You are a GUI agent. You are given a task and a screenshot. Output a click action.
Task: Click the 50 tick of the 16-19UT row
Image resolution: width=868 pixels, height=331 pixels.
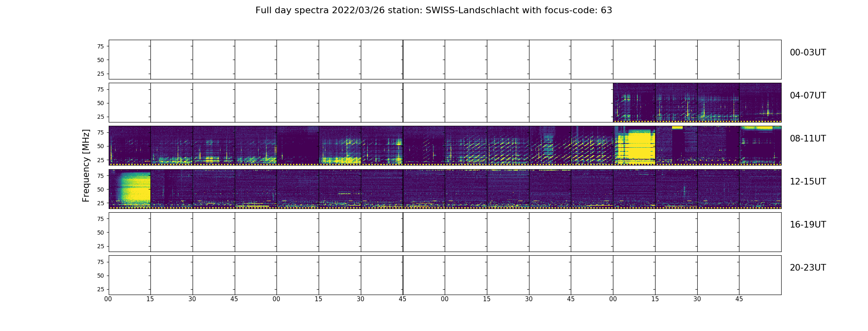point(100,233)
